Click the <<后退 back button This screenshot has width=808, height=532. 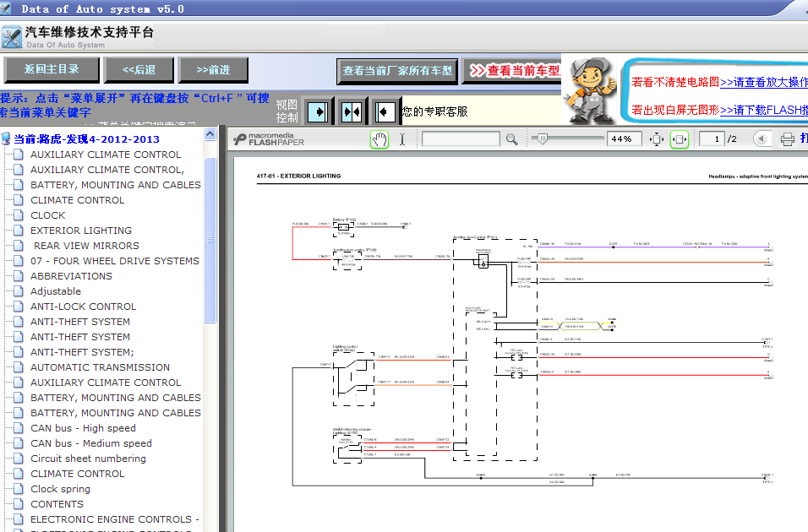click(139, 69)
